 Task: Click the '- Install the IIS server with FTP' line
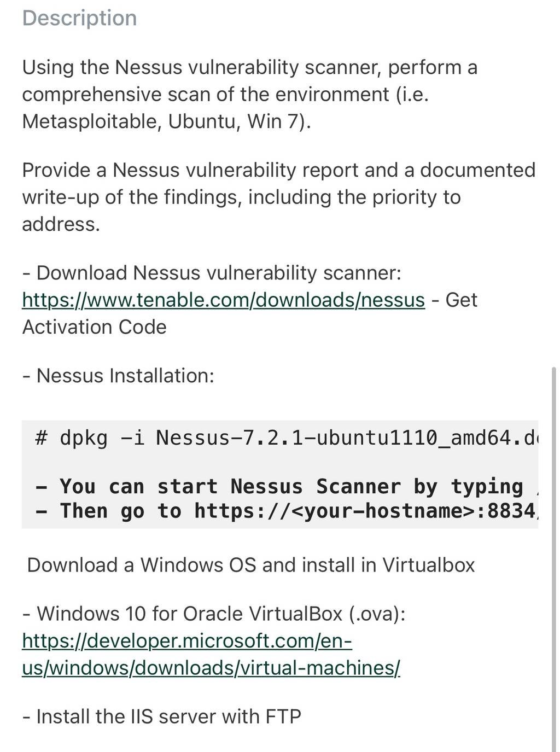[162, 716]
